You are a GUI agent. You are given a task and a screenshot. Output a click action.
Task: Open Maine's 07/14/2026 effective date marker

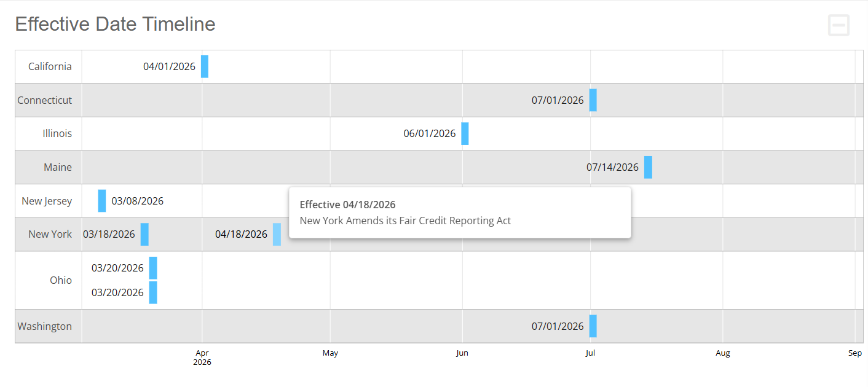coord(648,167)
